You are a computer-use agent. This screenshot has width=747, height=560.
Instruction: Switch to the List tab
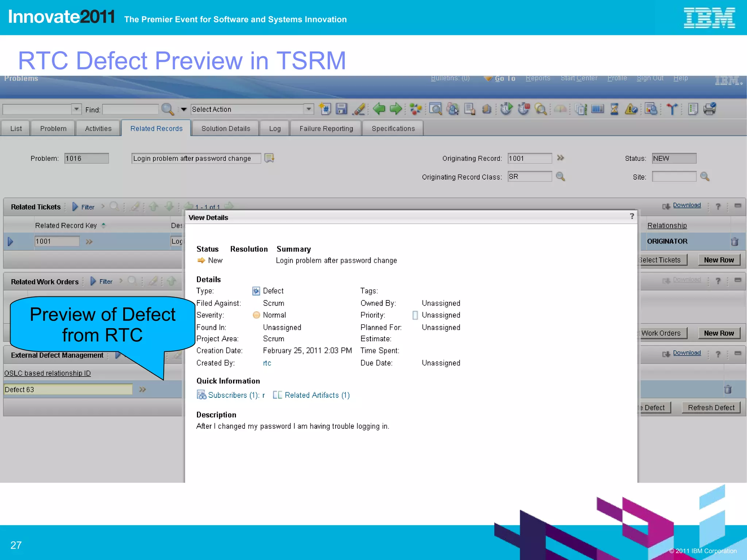(16, 128)
